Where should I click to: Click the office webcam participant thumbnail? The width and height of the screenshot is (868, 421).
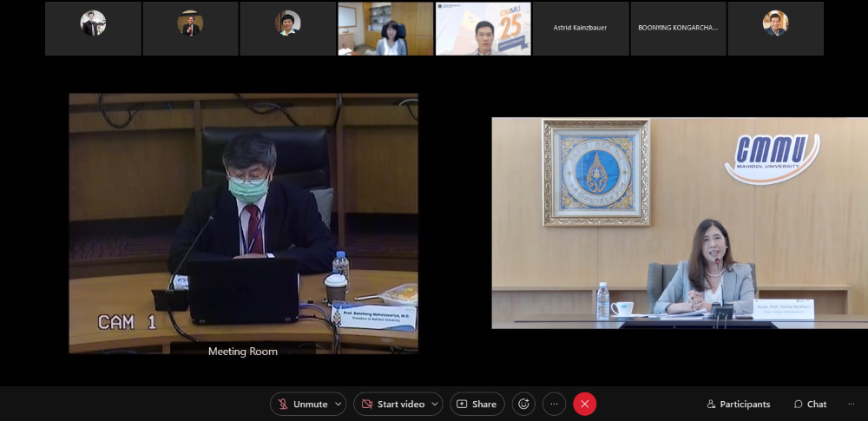pos(385,29)
